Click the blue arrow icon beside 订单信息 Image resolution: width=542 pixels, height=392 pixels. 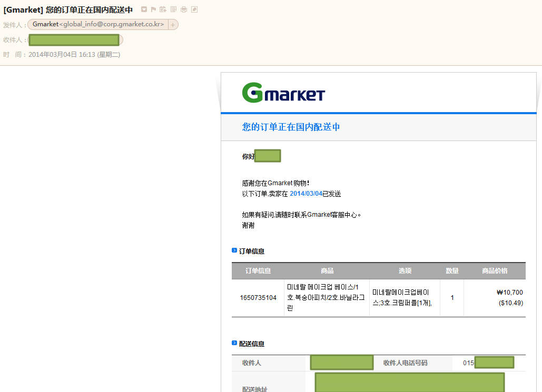pos(234,250)
